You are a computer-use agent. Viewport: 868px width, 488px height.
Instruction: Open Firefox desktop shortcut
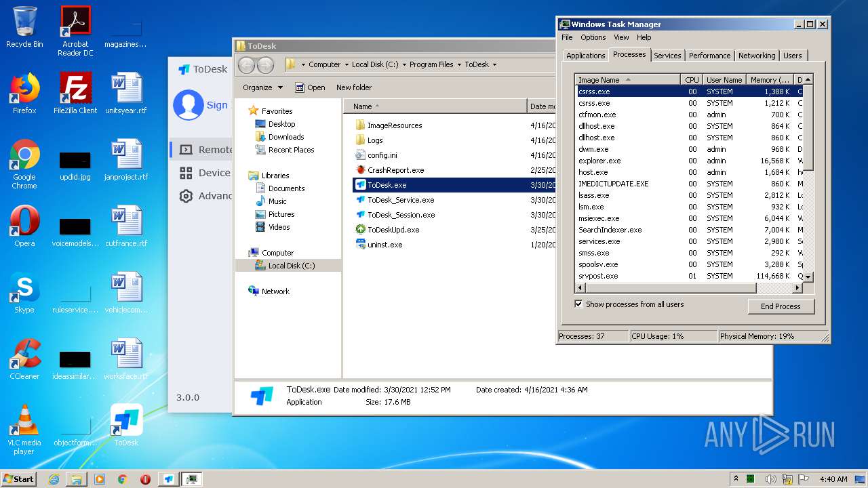pyautogui.click(x=24, y=94)
